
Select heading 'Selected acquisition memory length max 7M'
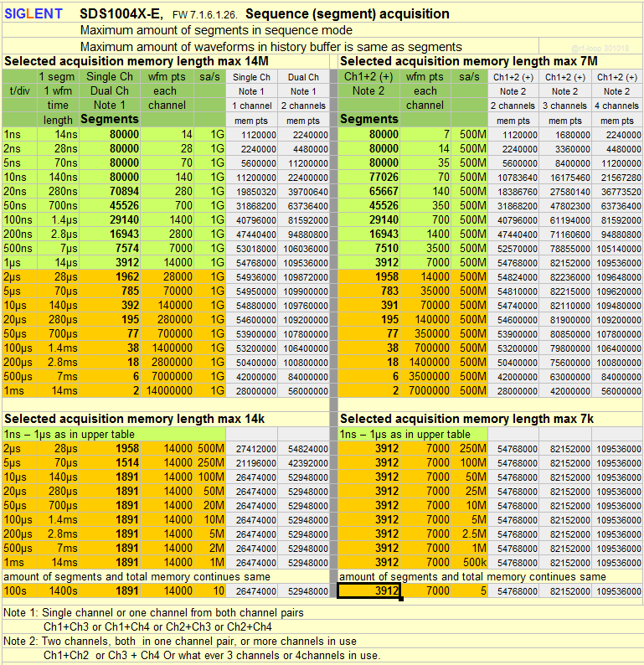pyautogui.click(x=468, y=61)
